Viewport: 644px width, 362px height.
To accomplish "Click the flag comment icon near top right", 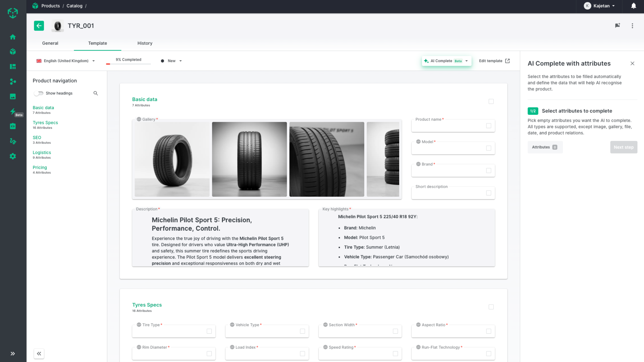I will pos(617,26).
